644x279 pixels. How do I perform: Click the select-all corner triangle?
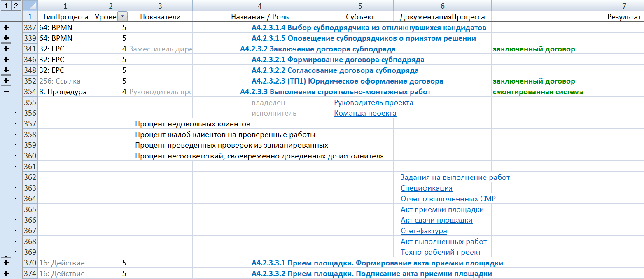coord(30,6)
